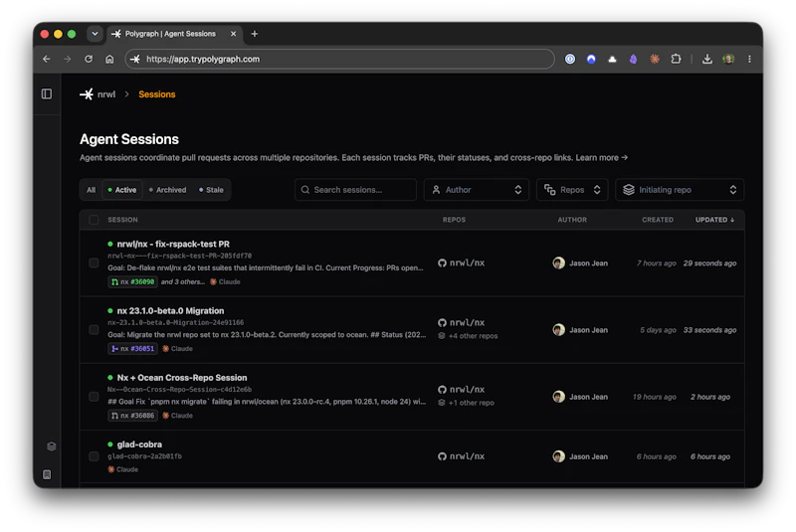Click the '+1 other repo' label

(471, 403)
